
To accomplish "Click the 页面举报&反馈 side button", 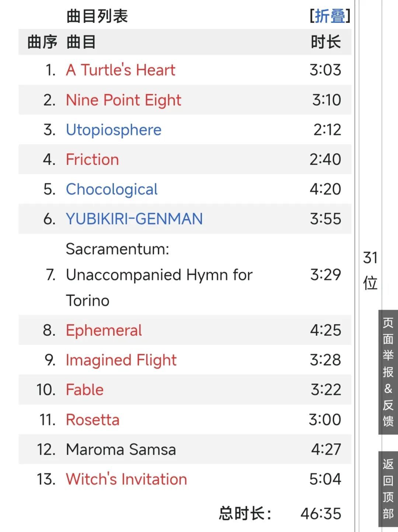I will pos(388,372).
